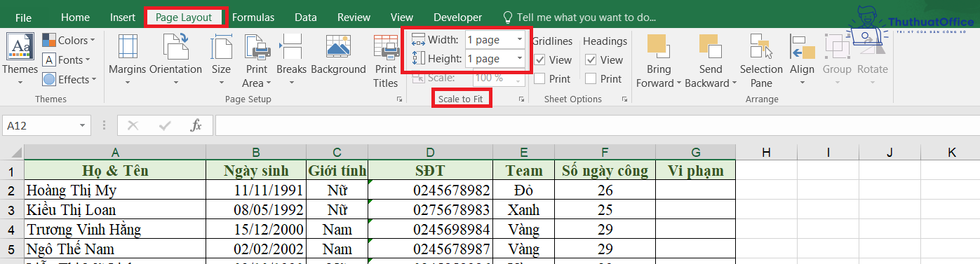Select the 'Ngày sinh' header cell
Image resolution: width=980 pixels, height=264 pixels.
[256, 170]
